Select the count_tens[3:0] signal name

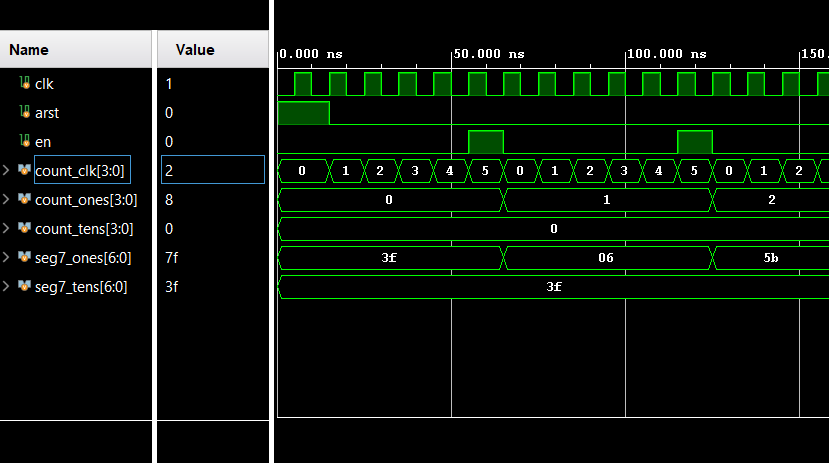coord(84,229)
